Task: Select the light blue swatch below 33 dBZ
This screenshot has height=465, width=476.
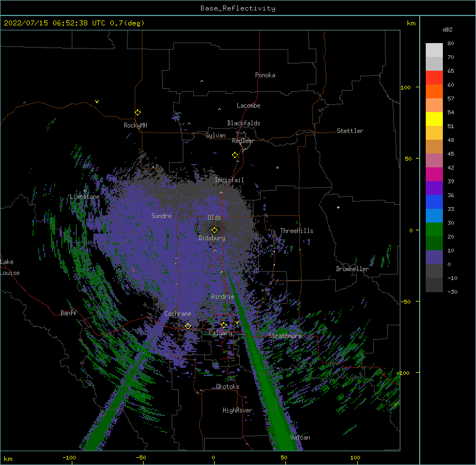Action: point(434,215)
